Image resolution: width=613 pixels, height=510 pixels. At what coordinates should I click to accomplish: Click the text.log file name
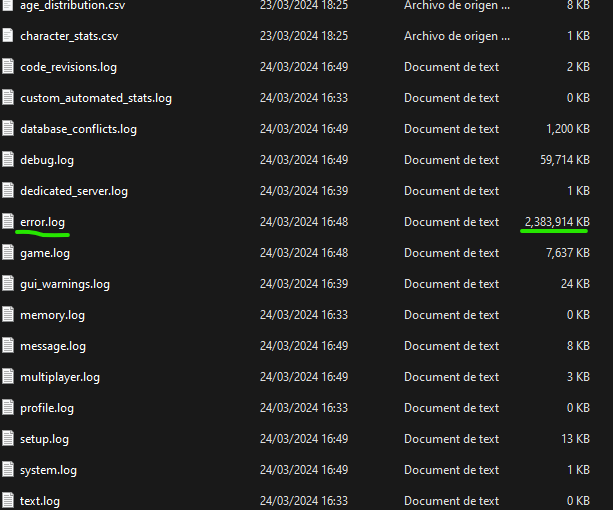point(40,501)
